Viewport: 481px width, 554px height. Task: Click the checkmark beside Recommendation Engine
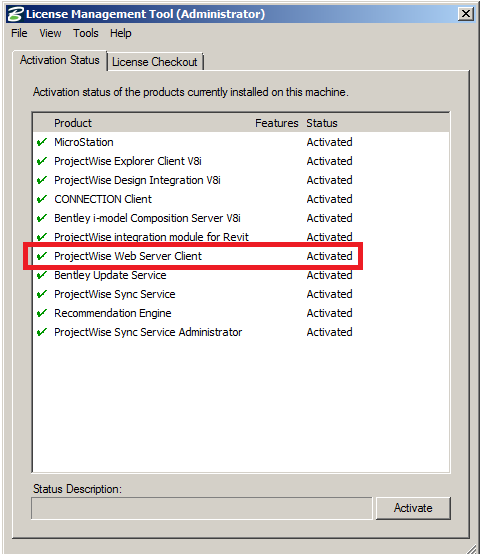click(x=42, y=313)
